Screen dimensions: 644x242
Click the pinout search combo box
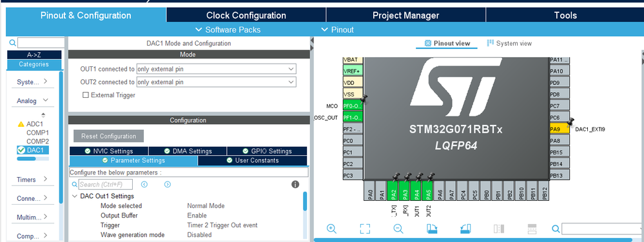click(x=602, y=228)
